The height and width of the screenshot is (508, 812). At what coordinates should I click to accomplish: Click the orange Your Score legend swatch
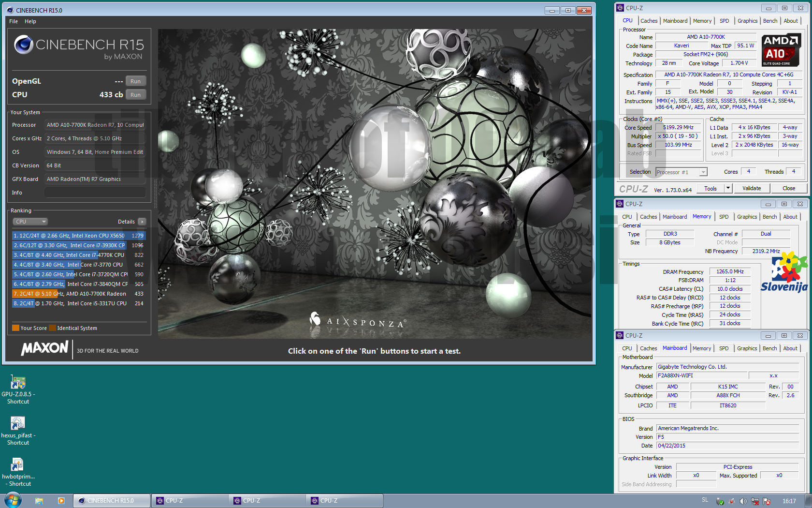click(x=15, y=328)
